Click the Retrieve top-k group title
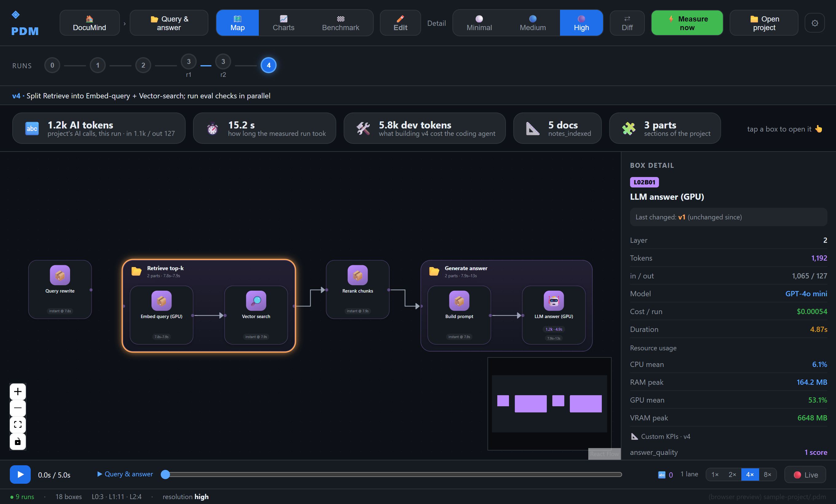 (165, 268)
